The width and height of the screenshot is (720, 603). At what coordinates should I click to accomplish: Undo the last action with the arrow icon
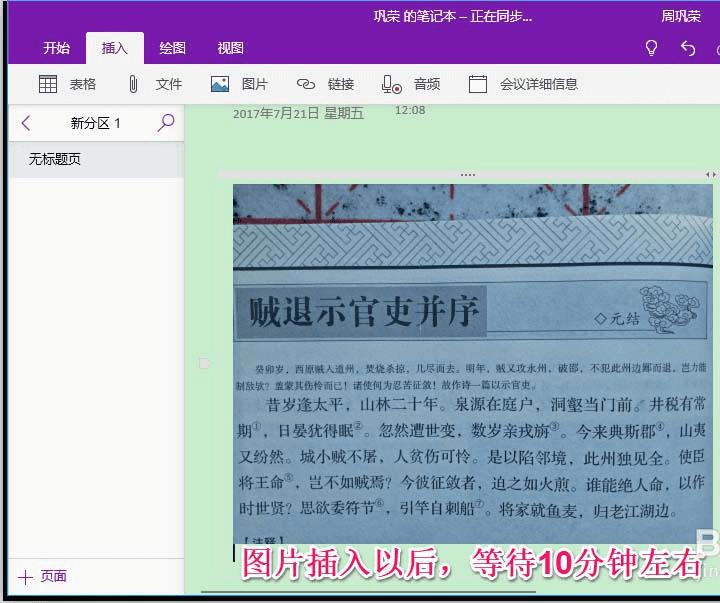pos(688,48)
